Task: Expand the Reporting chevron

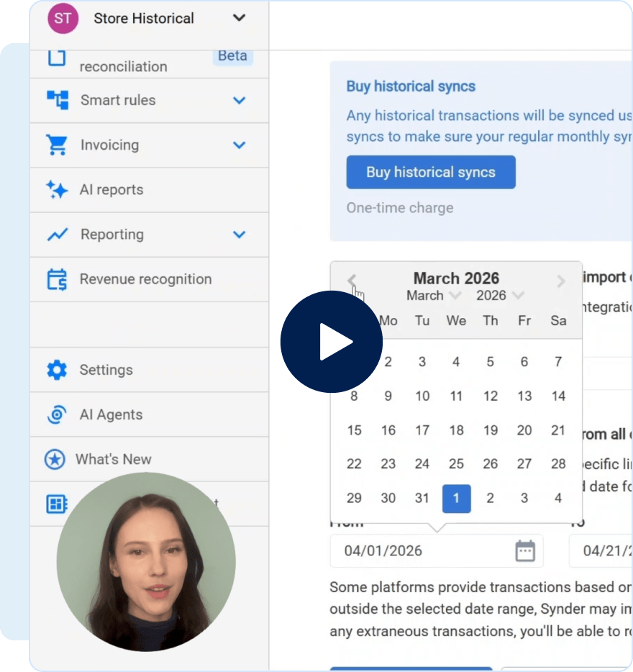Action: pos(239,235)
